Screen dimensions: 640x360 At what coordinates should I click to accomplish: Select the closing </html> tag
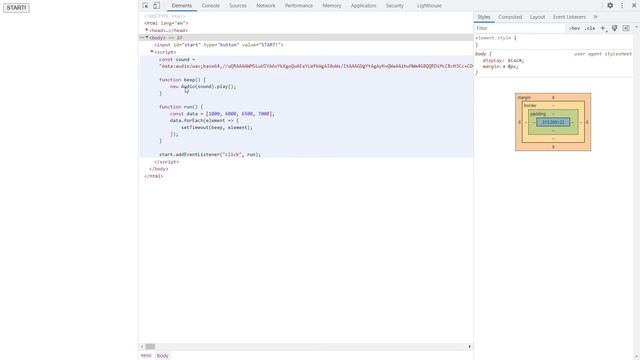point(154,176)
